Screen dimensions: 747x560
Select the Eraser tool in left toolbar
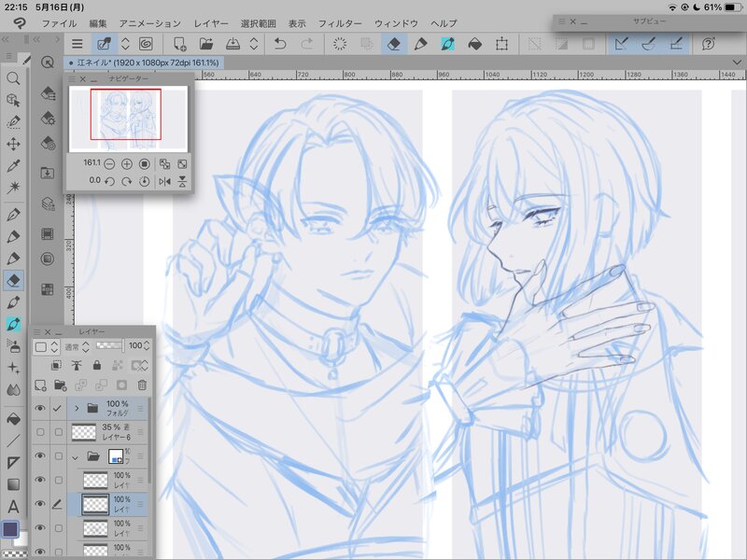13,280
